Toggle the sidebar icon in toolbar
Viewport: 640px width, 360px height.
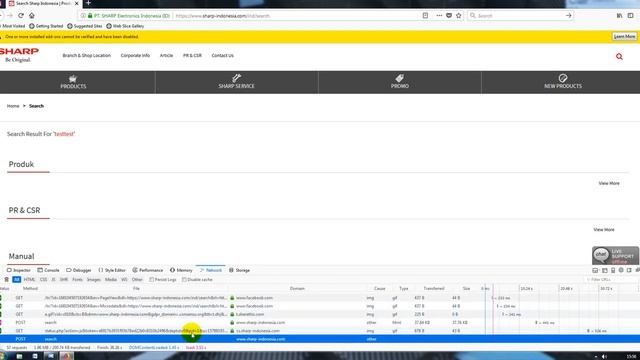pos(631,16)
